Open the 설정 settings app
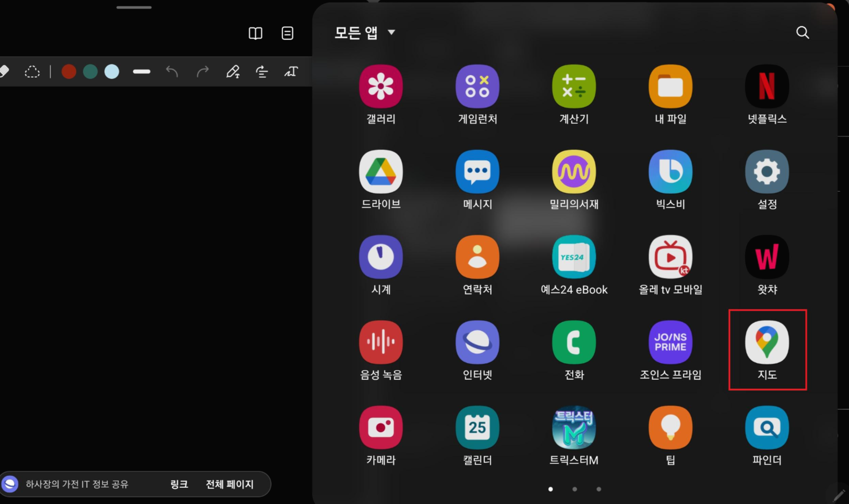This screenshot has height=504, width=849. click(767, 172)
